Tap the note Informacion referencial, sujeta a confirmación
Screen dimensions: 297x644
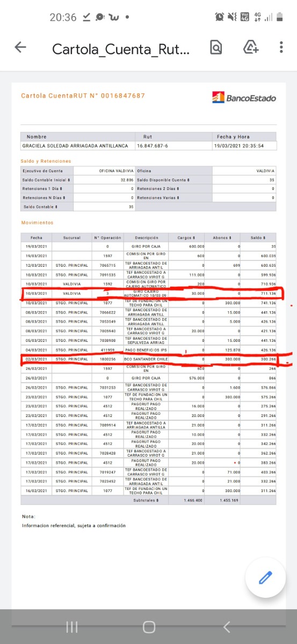coord(74,525)
